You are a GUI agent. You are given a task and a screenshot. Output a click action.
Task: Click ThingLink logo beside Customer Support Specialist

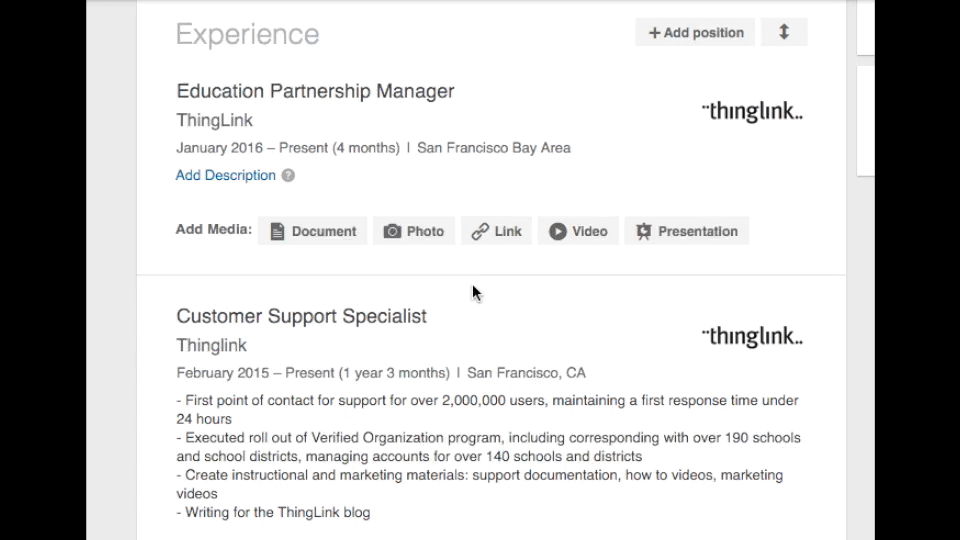752,336
